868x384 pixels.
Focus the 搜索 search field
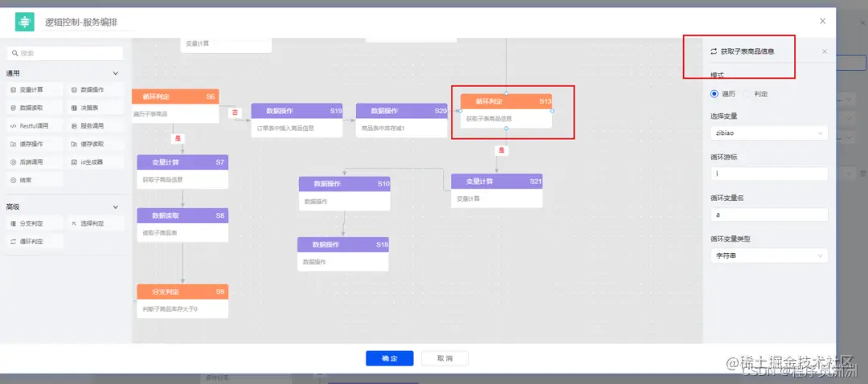(x=65, y=54)
